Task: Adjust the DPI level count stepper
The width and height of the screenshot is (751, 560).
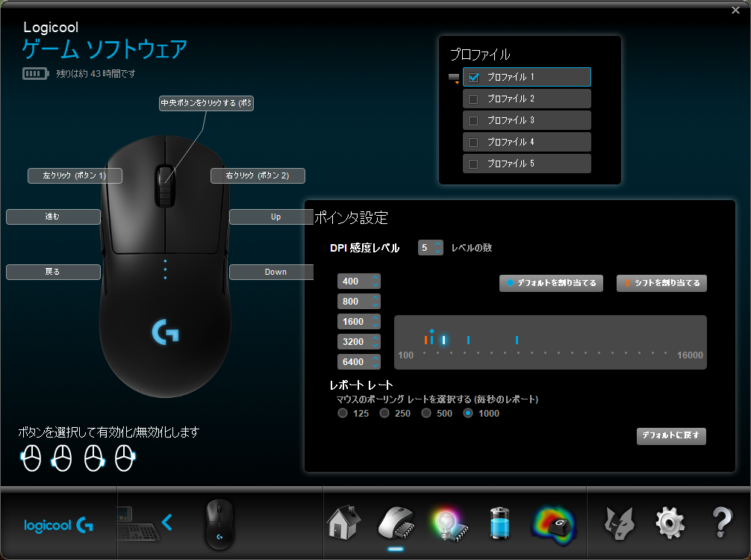Action: tap(437, 248)
